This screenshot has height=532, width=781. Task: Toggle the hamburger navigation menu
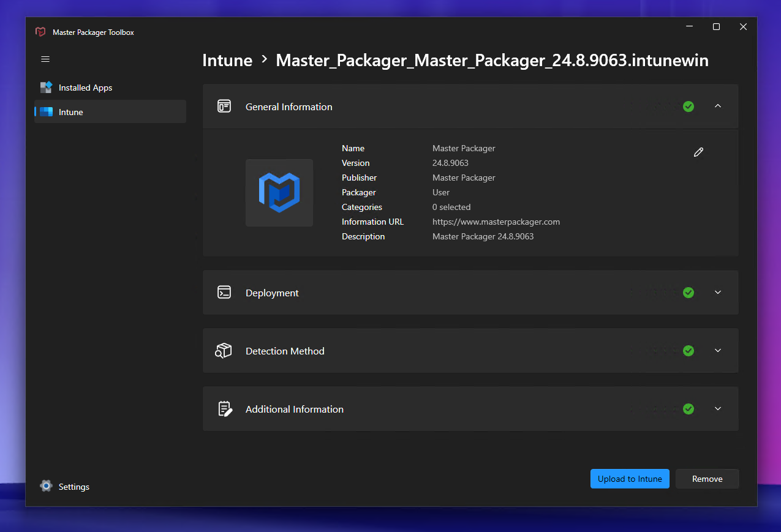[45, 59]
